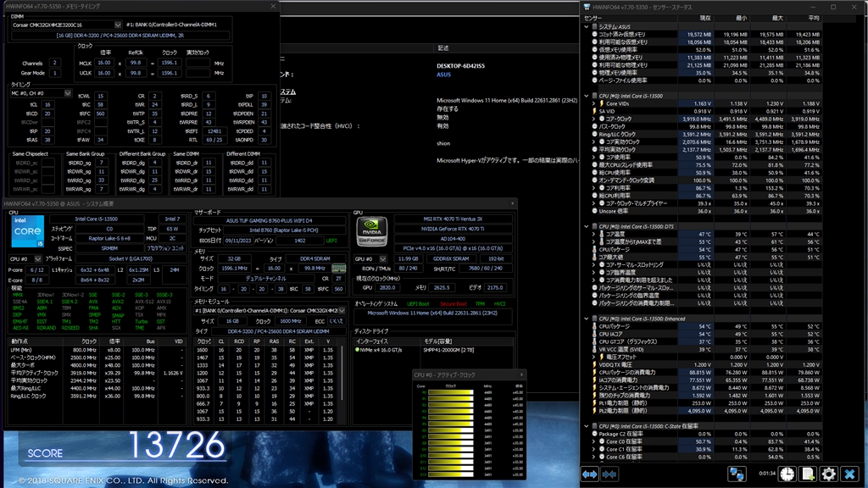Click the bottom core clock bar in active clock window
Screen dimensions: 868x488
[451, 474]
